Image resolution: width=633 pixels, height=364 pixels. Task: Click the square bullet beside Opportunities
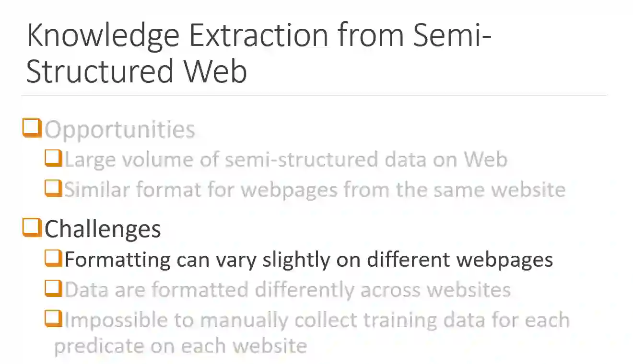pos(32,129)
